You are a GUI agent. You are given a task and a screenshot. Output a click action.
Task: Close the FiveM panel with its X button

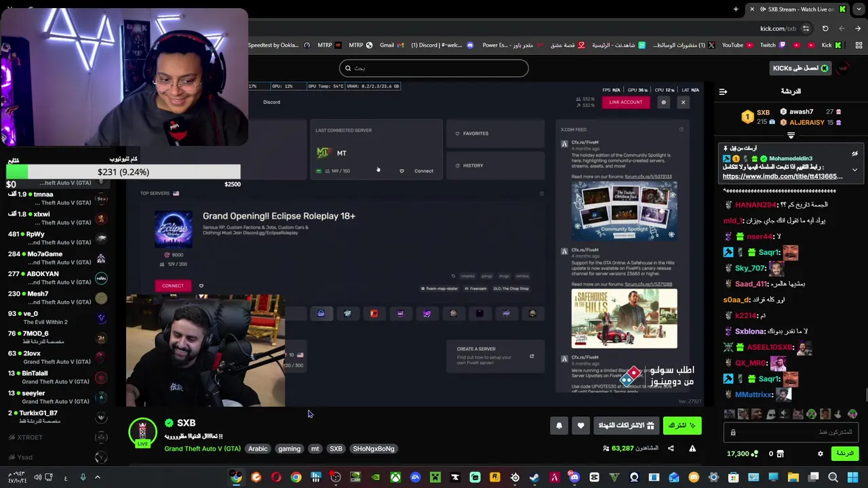(x=683, y=102)
